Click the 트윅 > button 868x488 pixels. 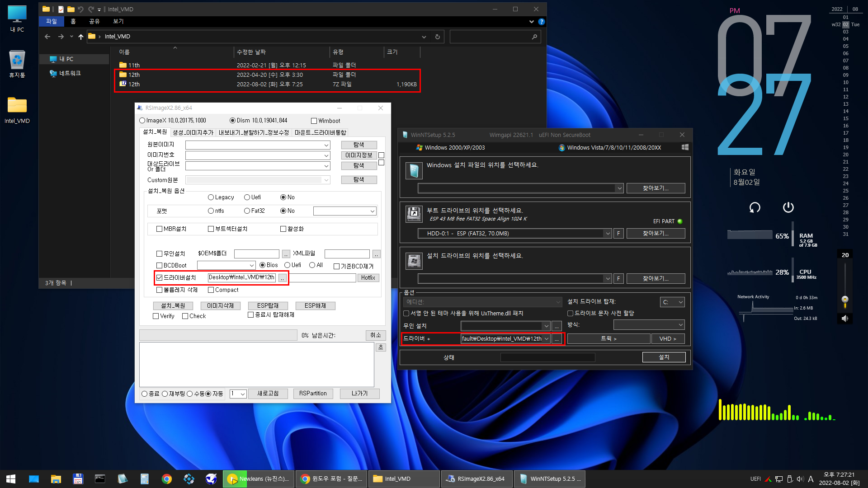click(609, 339)
